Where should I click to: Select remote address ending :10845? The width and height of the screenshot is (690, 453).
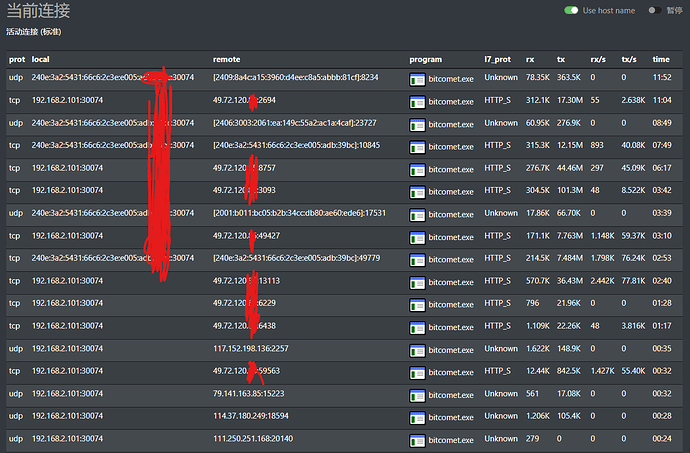tap(297, 145)
